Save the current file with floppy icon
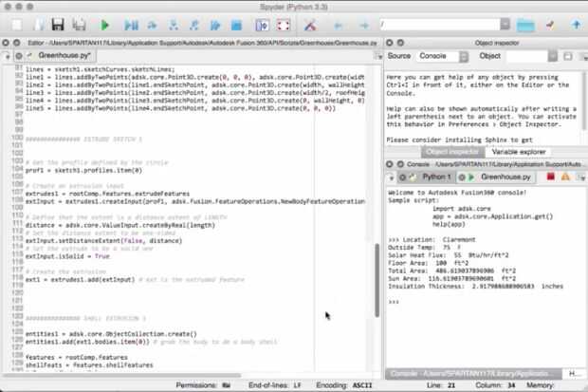The image size is (588, 392). point(58,26)
